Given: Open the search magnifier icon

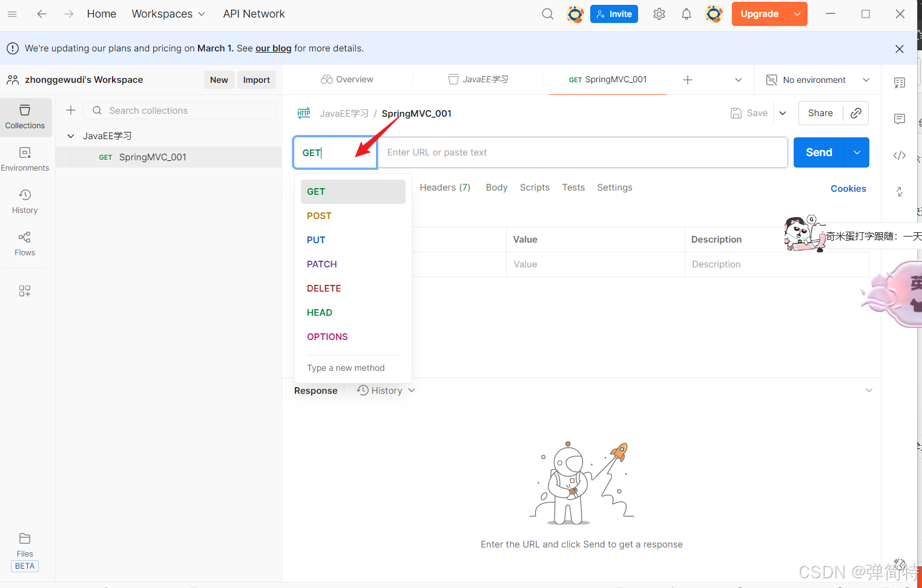Looking at the screenshot, I should (x=548, y=14).
